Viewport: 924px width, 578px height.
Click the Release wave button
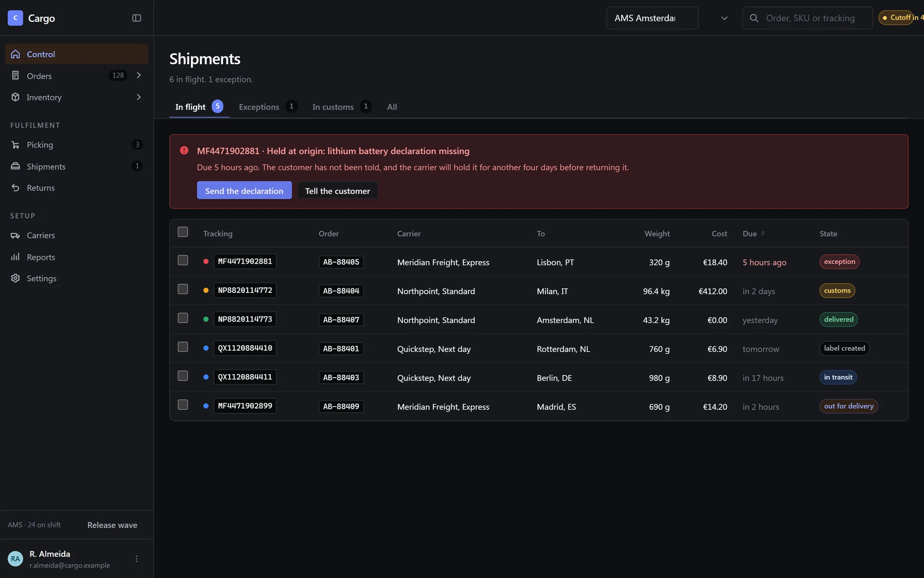click(x=113, y=525)
